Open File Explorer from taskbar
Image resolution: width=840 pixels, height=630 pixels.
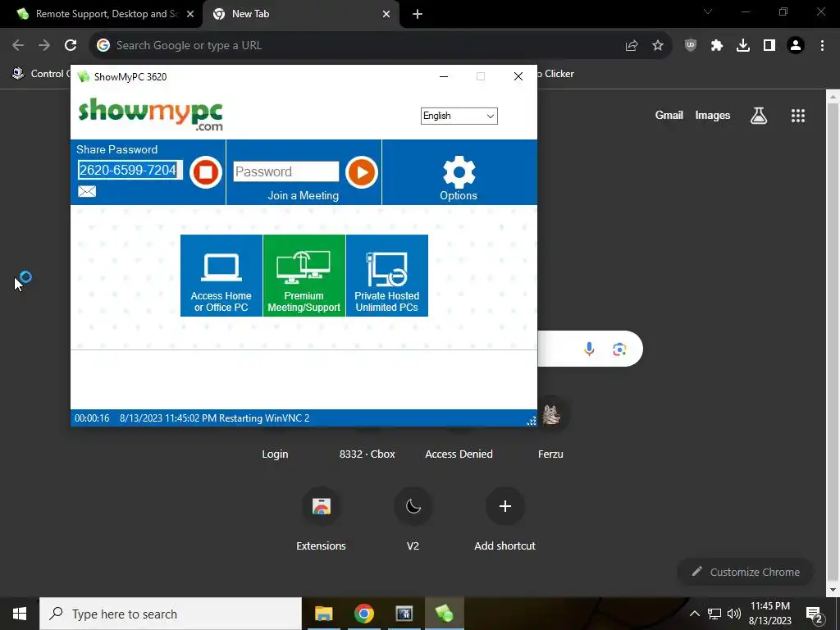pos(323,614)
